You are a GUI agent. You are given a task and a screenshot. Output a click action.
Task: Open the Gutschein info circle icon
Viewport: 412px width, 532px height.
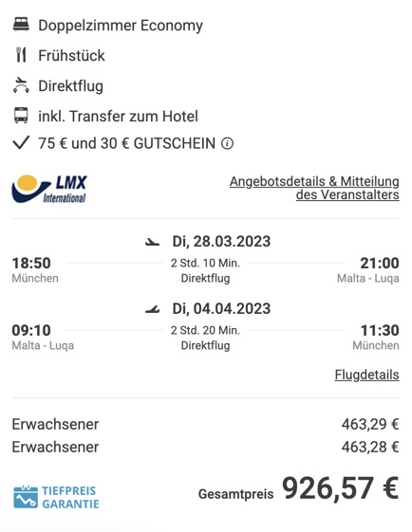227,143
